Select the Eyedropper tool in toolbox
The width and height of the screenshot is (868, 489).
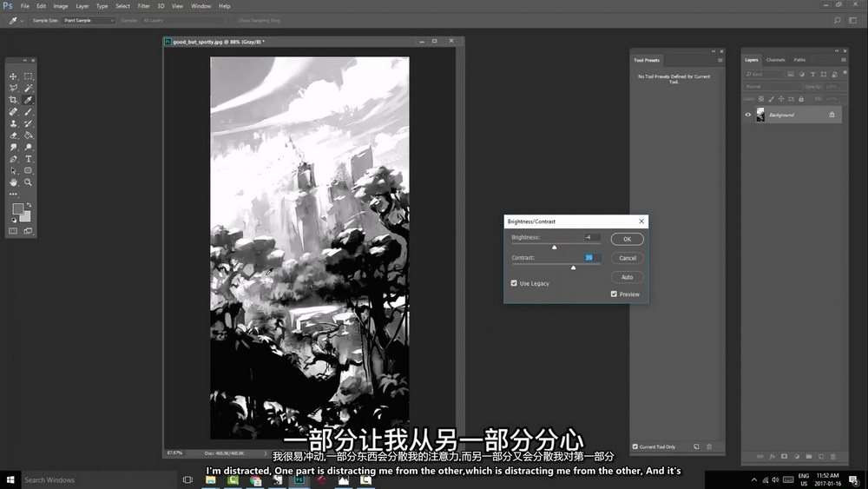[x=29, y=100]
